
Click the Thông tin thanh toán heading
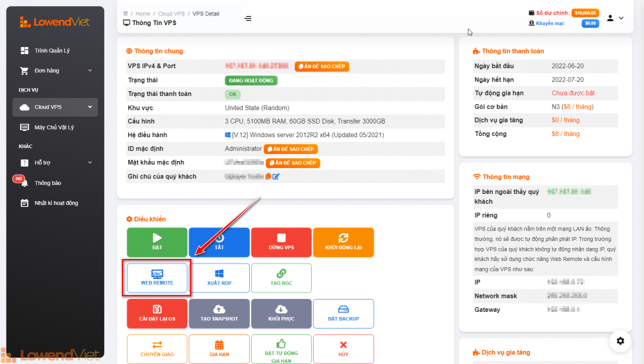pyautogui.click(x=509, y=52)
